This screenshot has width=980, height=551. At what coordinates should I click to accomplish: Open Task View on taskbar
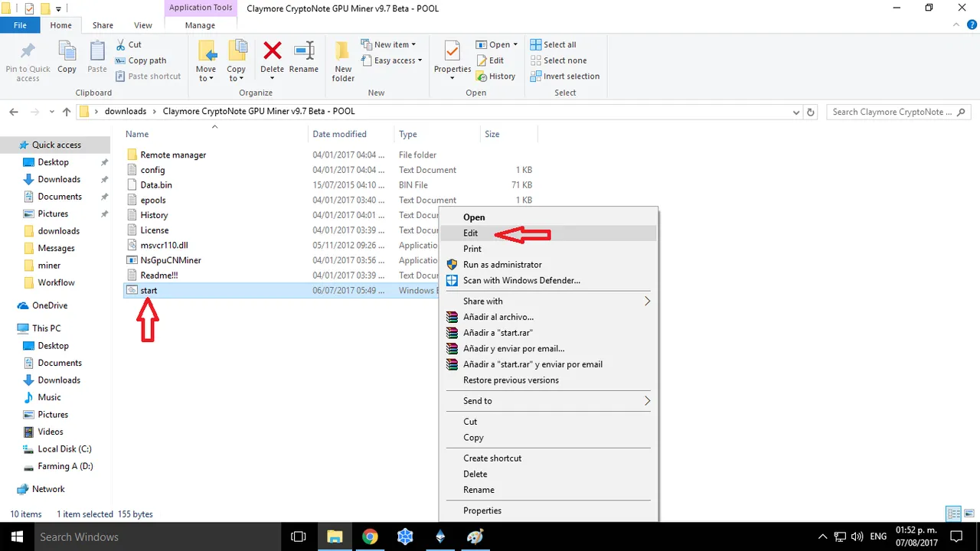(x=299, y=536)
